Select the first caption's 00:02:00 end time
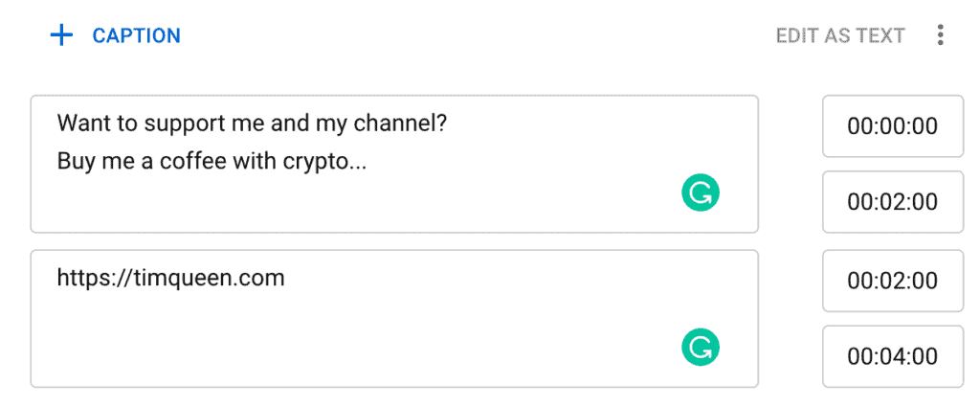The image size is (980, 407). (892, 202)
